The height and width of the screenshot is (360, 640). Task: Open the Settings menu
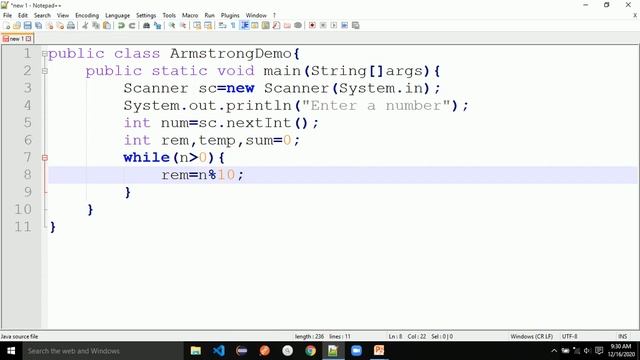[146, 15]
